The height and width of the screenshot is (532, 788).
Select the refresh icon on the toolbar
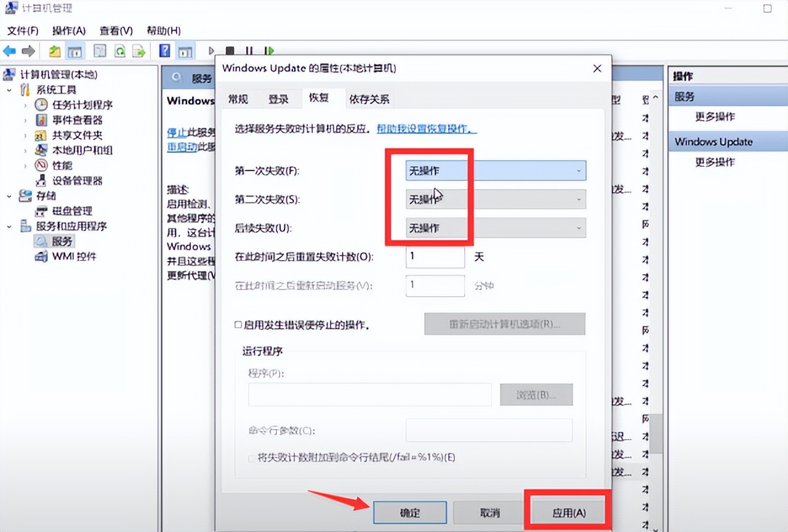pyautogui.click(x=121, y=50)
